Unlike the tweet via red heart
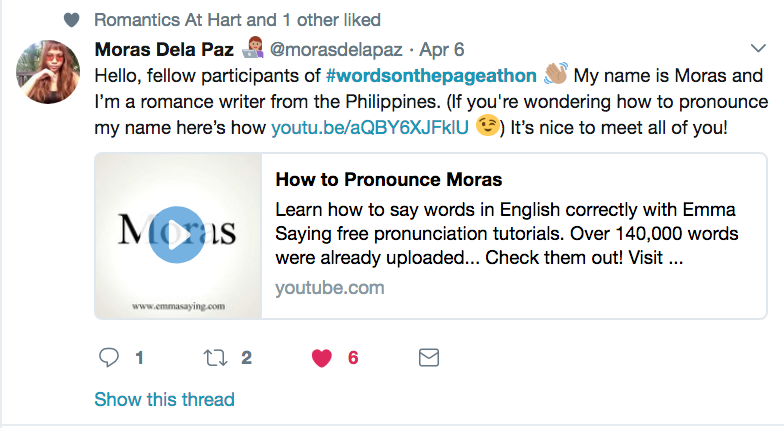The width and height of the screenshot is (784, 428). [321, 357]
